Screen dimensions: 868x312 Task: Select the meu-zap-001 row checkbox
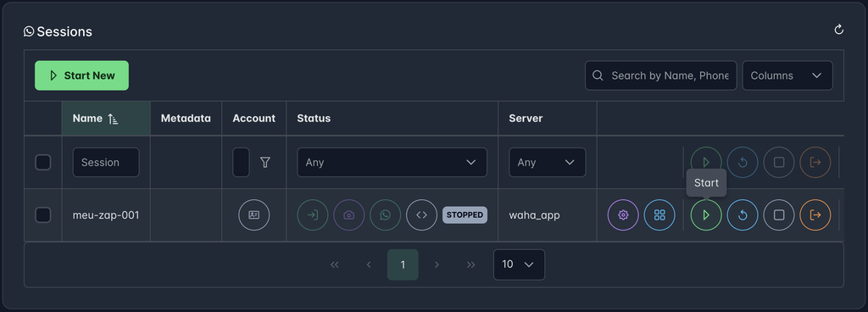[x=43, y=215]
